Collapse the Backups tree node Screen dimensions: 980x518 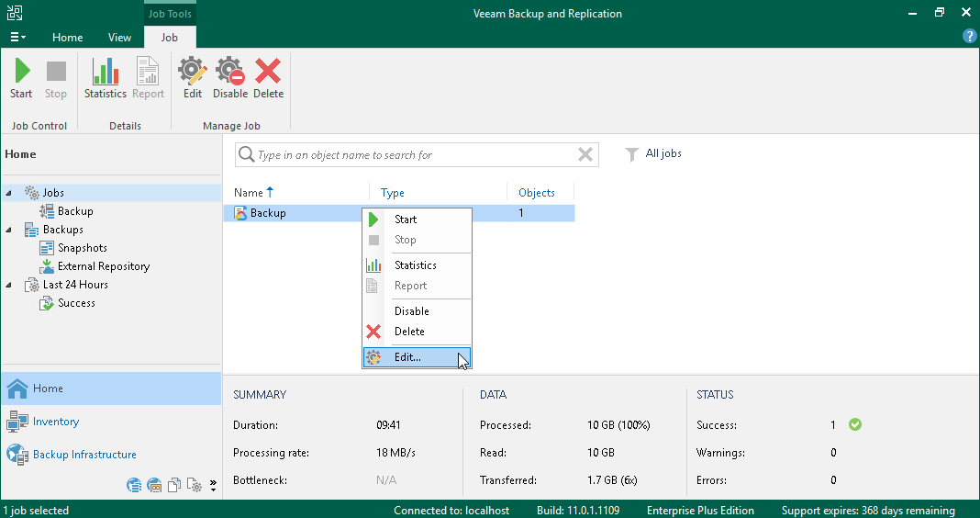coord(9,231)
